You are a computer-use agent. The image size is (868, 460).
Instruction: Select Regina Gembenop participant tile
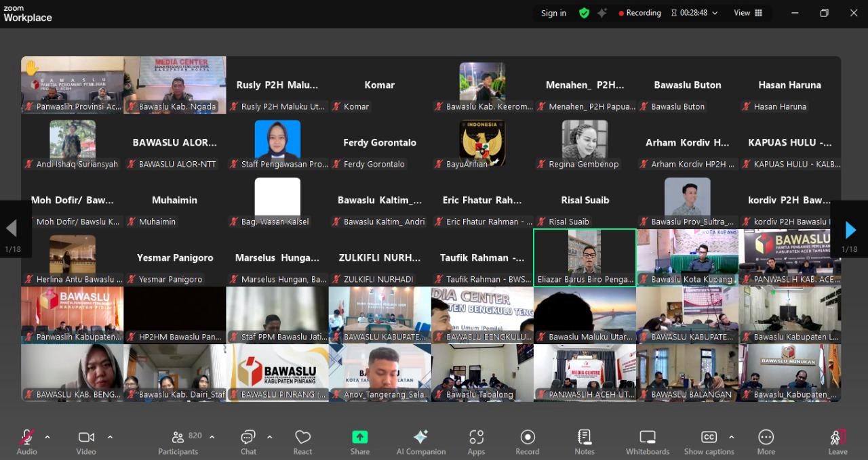[585, 142]
